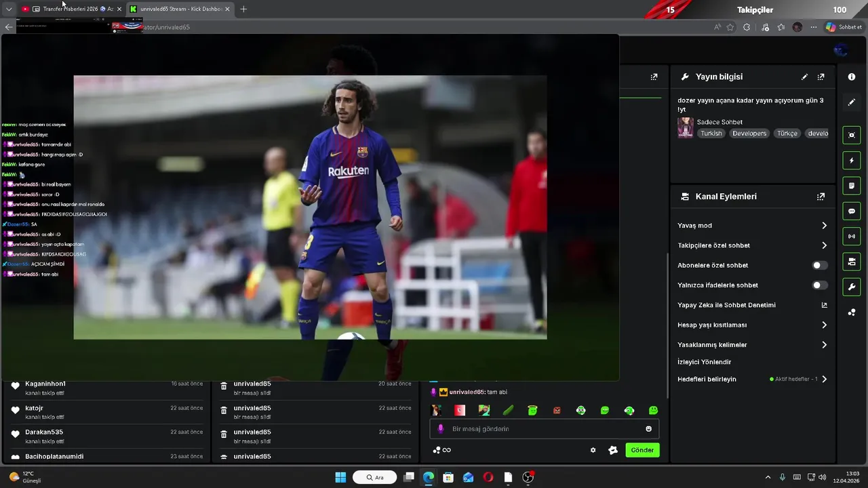The height and width of the screenshot is (488, 868).
Task: Click the capture frame icon in the right sidebar
Action: pos(852,135)
